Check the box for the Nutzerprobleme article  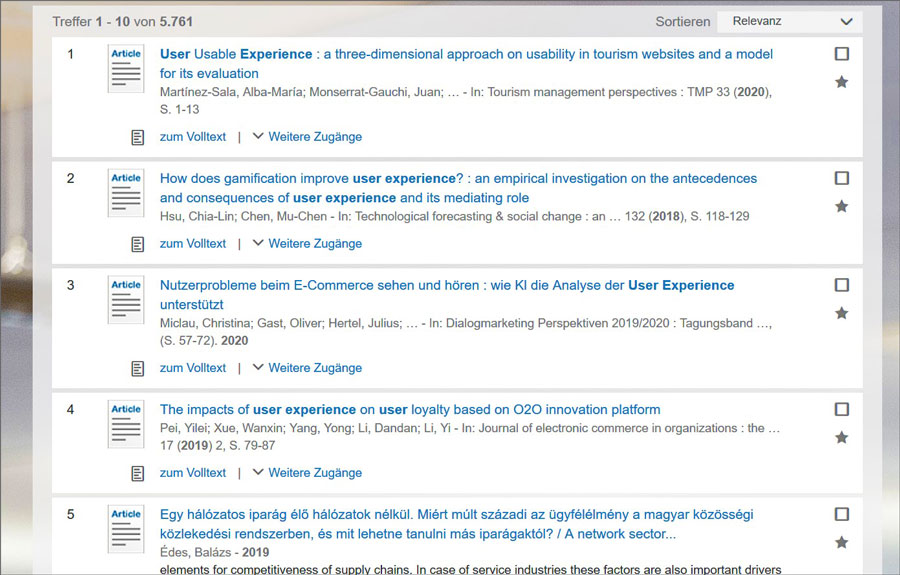point(841,285)
